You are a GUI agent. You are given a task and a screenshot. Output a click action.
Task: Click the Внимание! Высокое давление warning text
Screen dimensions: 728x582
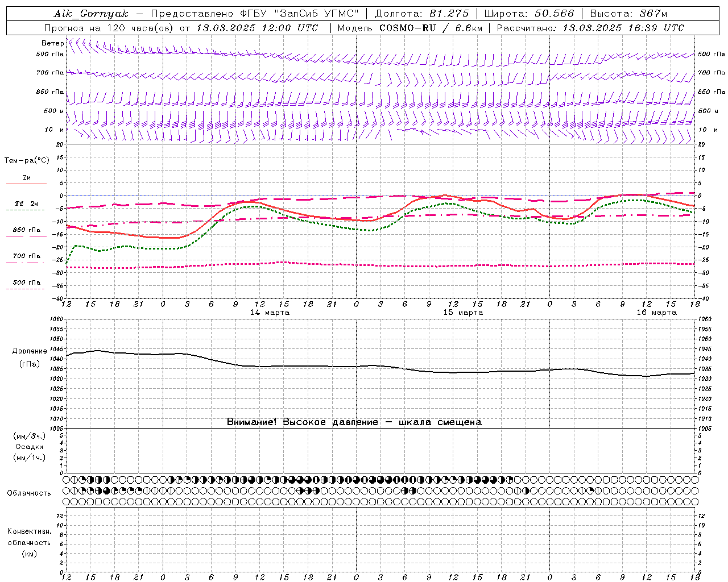pyautogui.click(x=354, y=422)
